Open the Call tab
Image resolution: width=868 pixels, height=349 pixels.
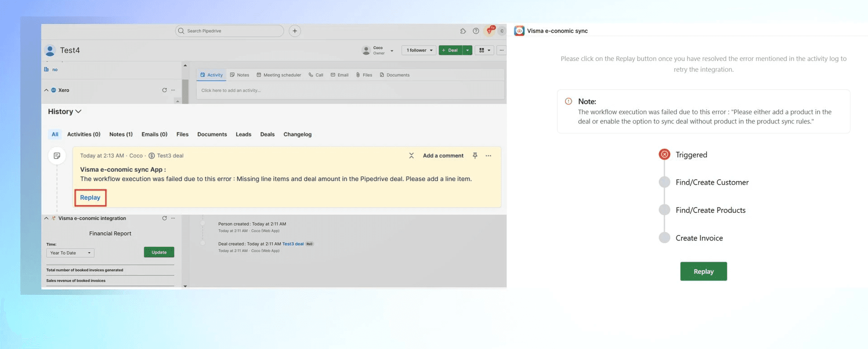(x=316, y=75)
